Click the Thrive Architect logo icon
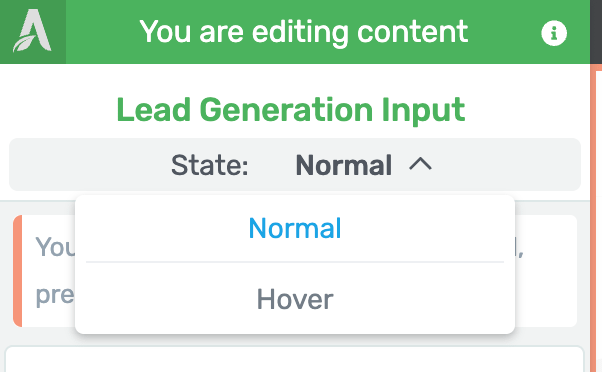Viewport: 602px width, 372px height. coord(33,31)
